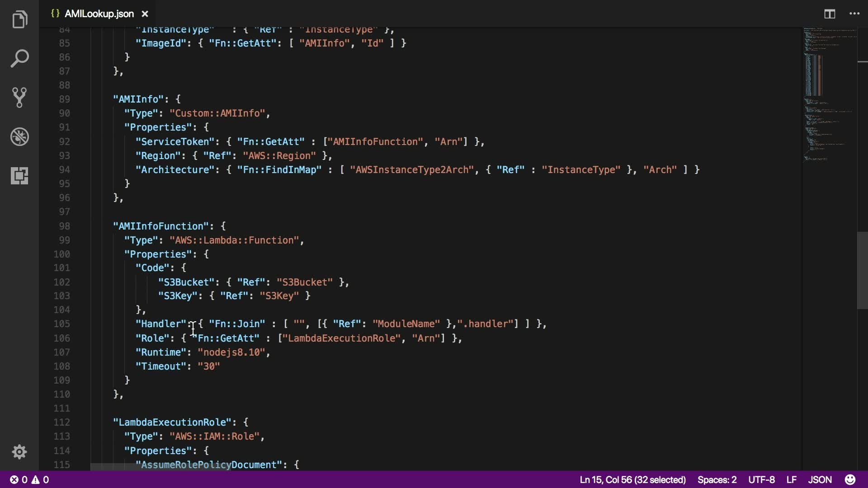Click the smiley feedback icon
868x488 pixels.
[x=850, y=479]
